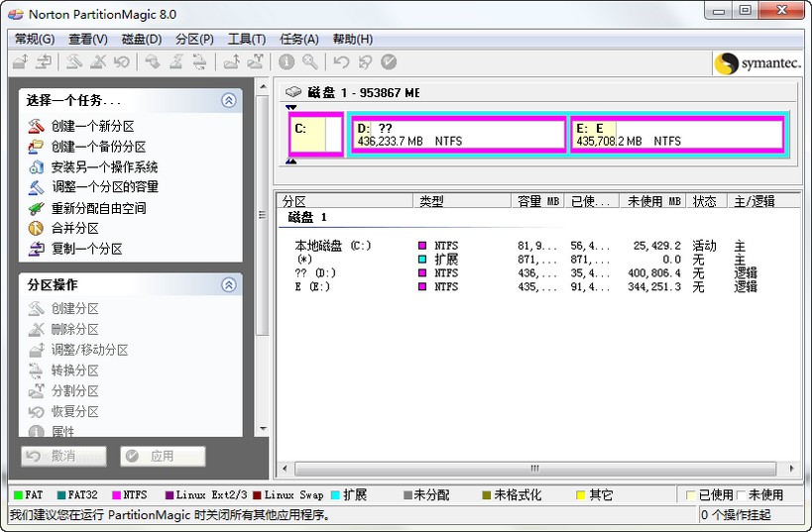Viewport: 812px width, 532px height.
Task: Click the folder icon for 创建一个备份分区
Action: coord(36,147)
